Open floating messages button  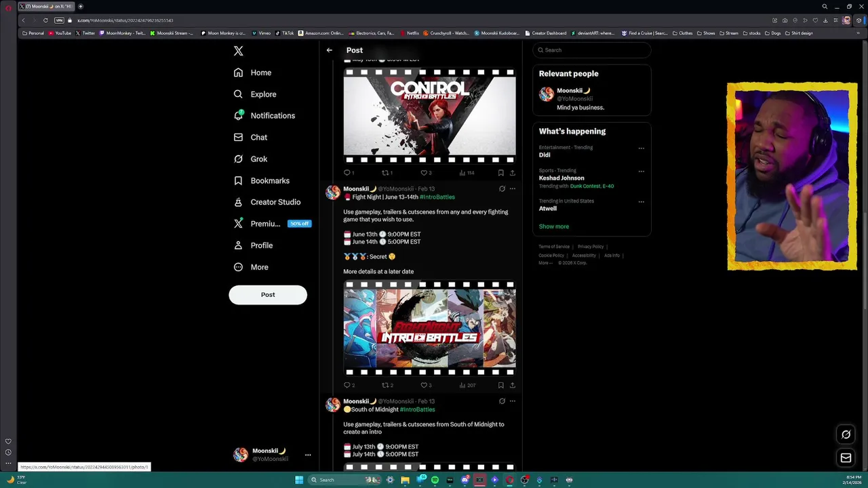tap(846, 458)
